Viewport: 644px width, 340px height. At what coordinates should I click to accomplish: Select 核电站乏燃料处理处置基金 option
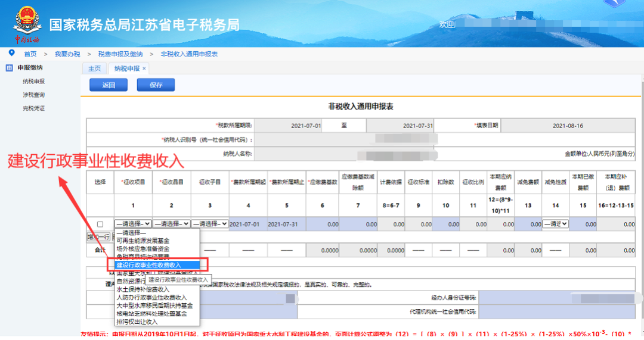157,314
